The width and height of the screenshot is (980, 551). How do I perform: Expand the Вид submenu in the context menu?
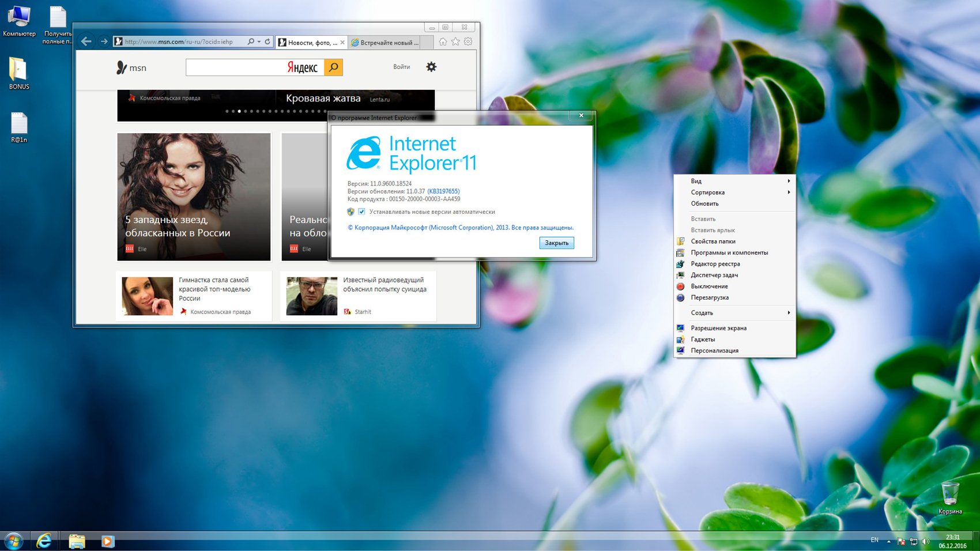734,181
